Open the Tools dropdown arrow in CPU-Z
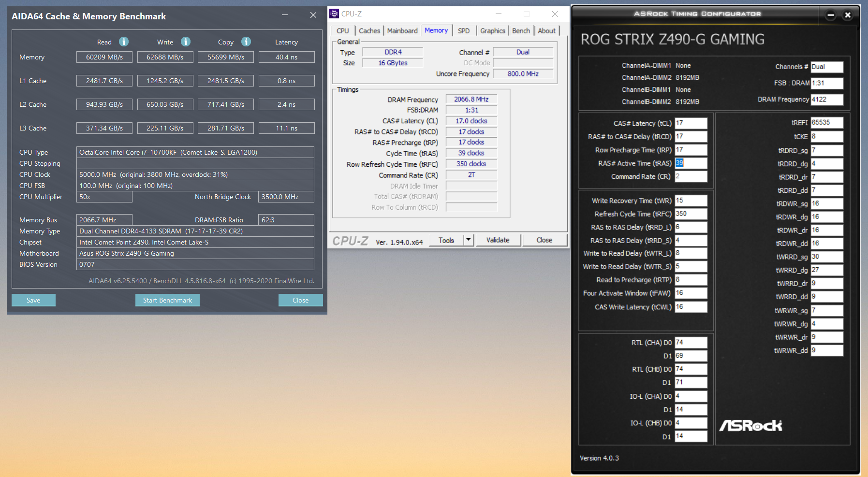The height and width of the screenshot is (477, 868). (468, 240)
